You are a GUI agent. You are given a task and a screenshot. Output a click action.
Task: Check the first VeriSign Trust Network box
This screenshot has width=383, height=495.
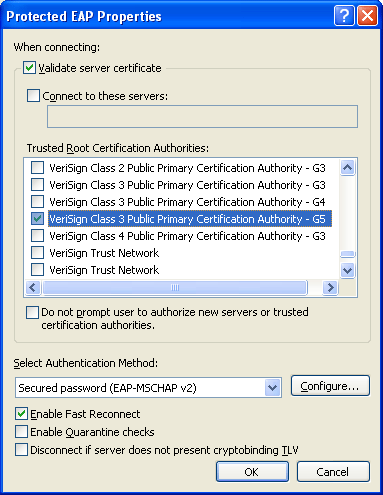click(37, 253)
